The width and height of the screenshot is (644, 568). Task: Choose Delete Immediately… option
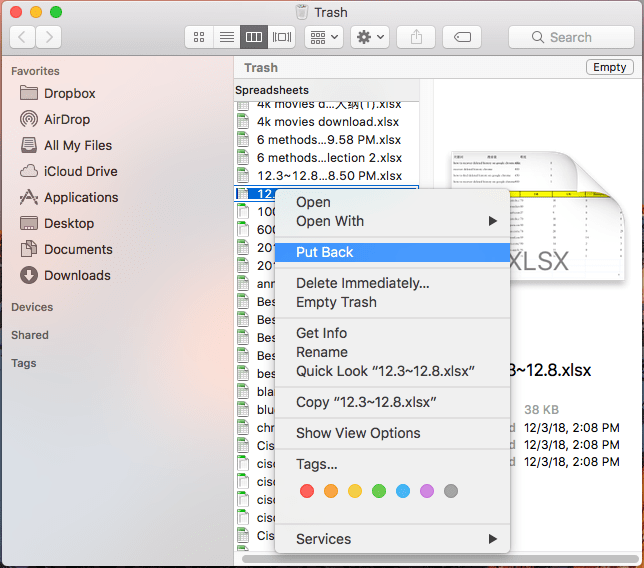pos(392,283)
